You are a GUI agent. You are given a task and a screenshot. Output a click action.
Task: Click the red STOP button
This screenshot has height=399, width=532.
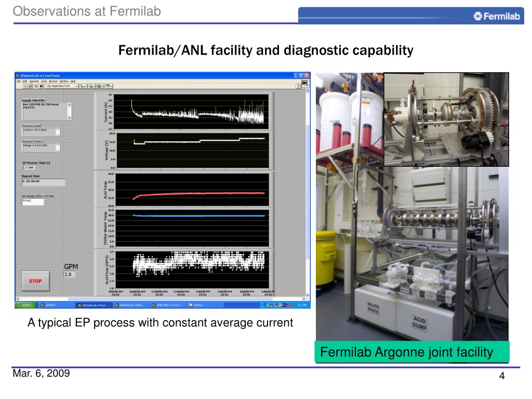[x=36, y=281]
